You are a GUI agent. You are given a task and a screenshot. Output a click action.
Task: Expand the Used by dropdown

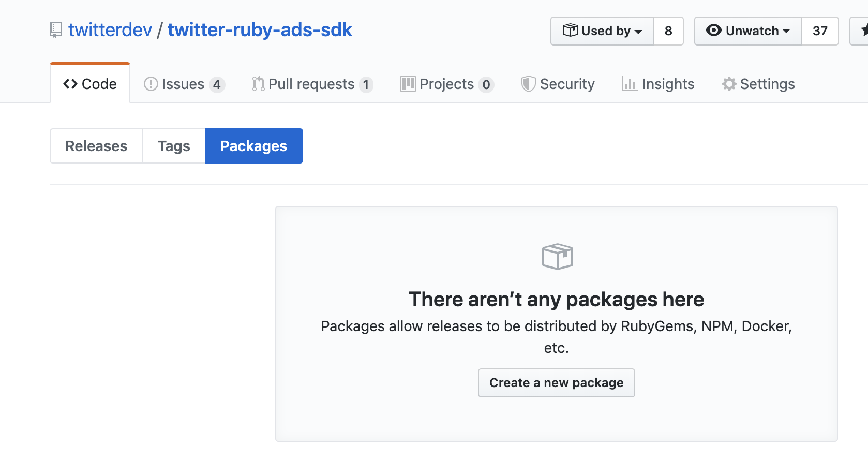(x=602, y=31)
